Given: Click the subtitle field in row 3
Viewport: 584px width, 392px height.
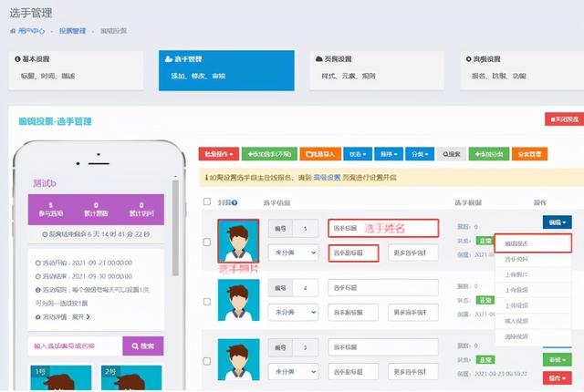Looking at the screenshot, I should (353, 372).
